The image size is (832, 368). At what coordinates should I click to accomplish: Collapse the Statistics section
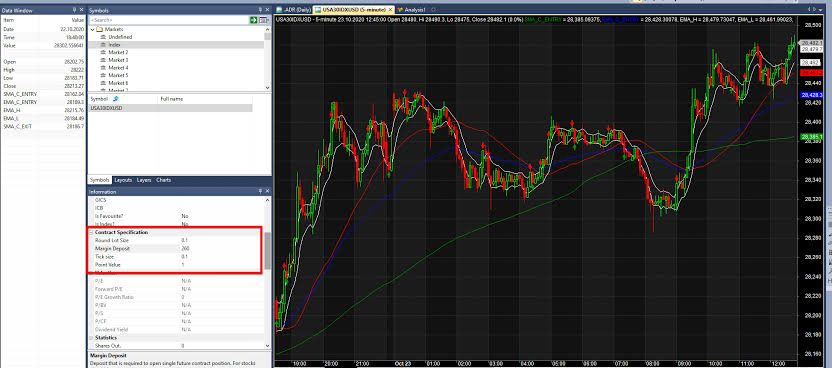[91, 338]
